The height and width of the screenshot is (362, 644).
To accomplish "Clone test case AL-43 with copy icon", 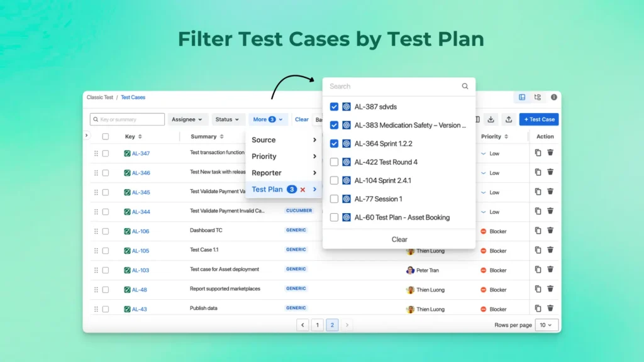I will [538, 308].
